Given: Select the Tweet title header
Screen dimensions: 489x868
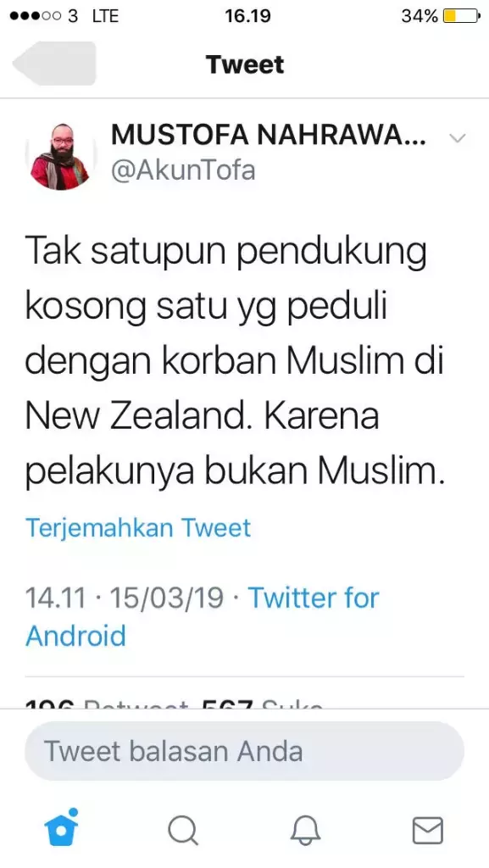Looking at the screenshot, I should (x=244, y=64).
